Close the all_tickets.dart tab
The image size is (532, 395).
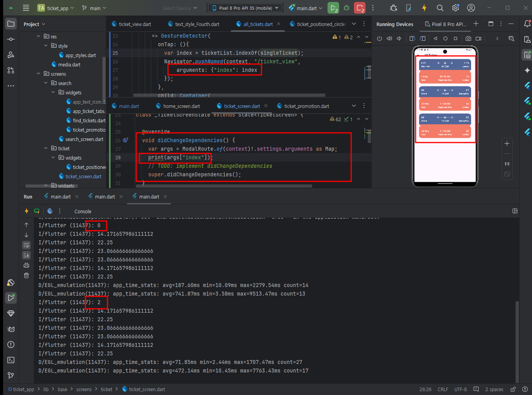279,24
